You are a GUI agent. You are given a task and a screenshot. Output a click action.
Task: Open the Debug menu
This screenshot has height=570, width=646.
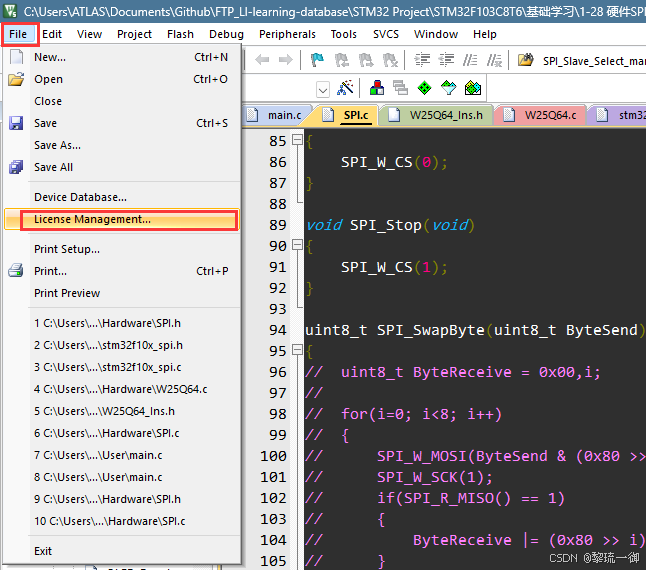[x=226, y=34]
